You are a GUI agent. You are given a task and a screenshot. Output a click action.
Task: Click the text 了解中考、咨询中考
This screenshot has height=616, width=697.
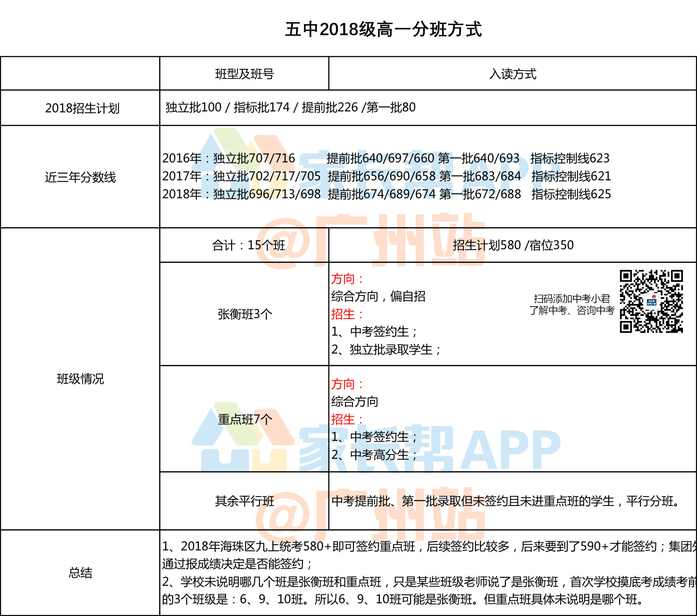pos(571,310)
